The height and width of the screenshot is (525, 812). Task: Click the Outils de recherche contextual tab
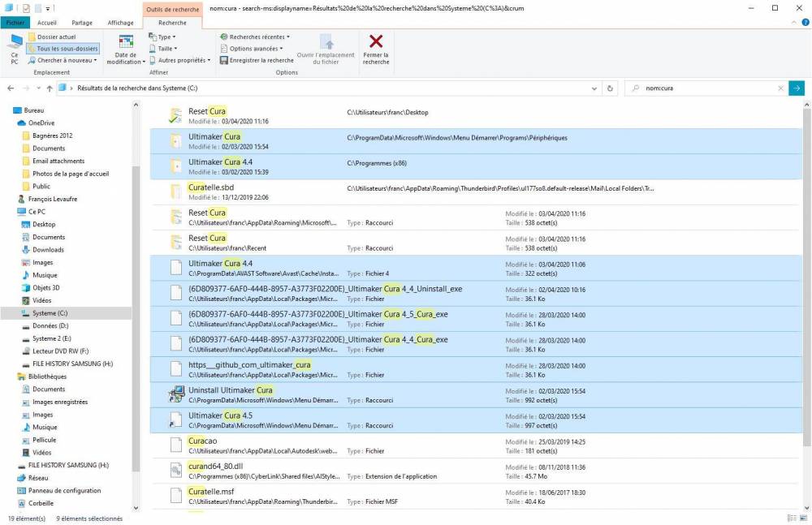(x=172, y=9)
